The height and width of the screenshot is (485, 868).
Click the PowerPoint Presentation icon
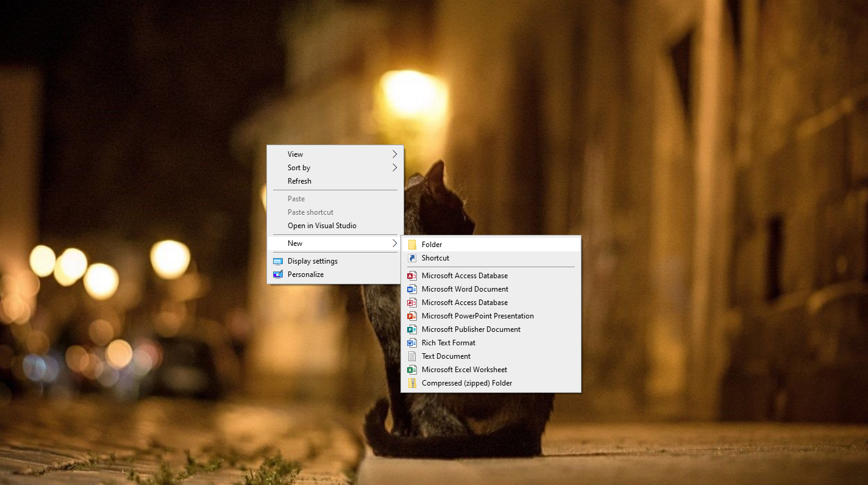[x=412, y=316]
